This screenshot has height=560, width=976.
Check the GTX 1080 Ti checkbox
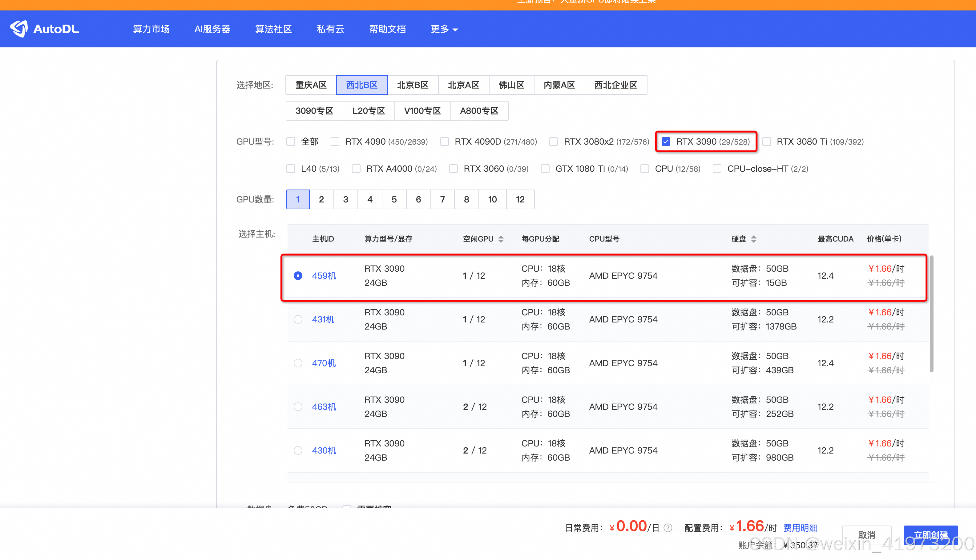click(x=545, y=169)
